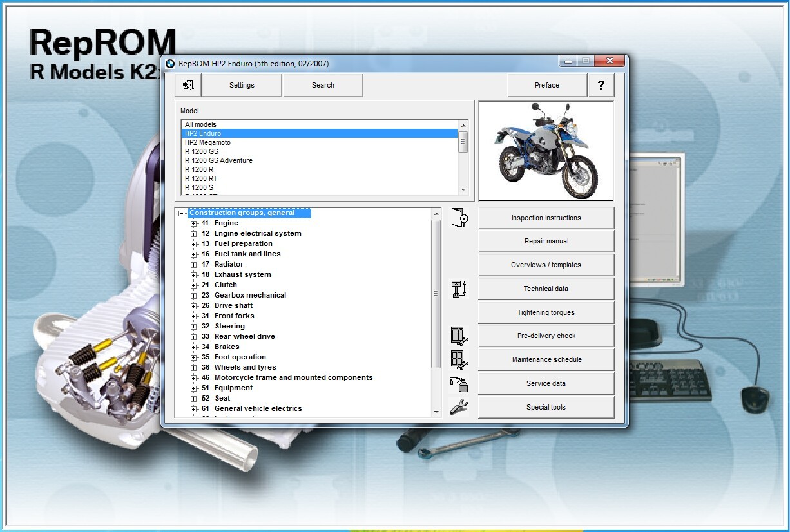
Task: Click the Technical data caliper icon
Action: click(x=459, y=289)
